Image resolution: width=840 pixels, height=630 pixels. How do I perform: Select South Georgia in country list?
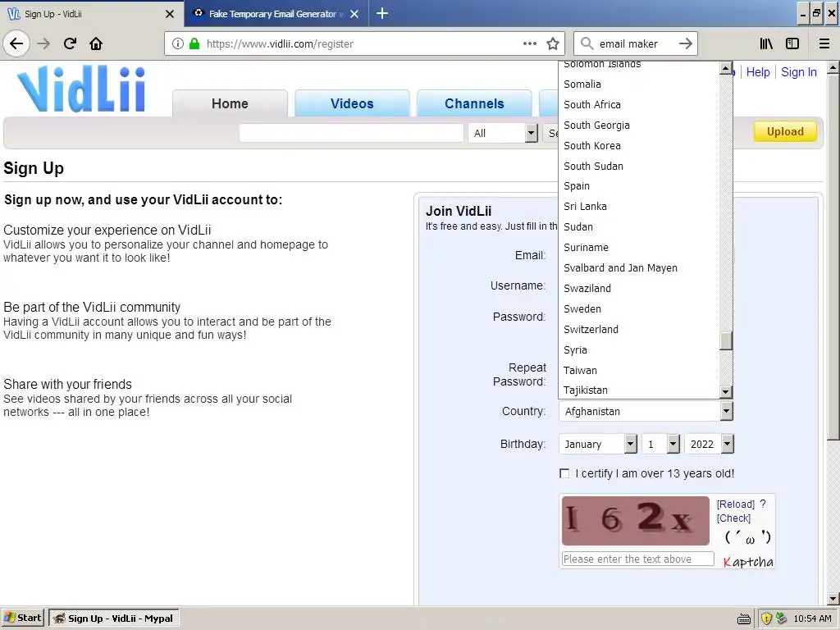pos(638,125)
